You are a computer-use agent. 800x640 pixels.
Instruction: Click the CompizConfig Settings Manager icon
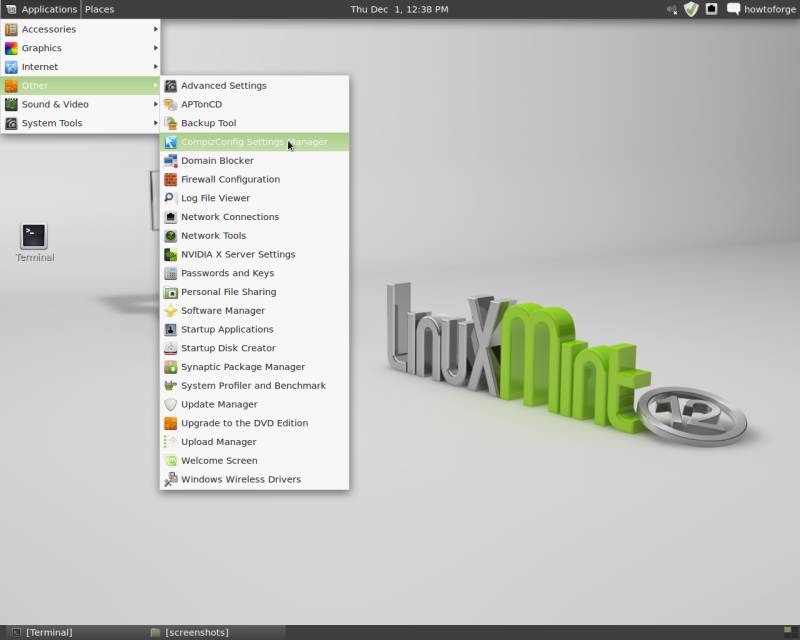[170, 142]
